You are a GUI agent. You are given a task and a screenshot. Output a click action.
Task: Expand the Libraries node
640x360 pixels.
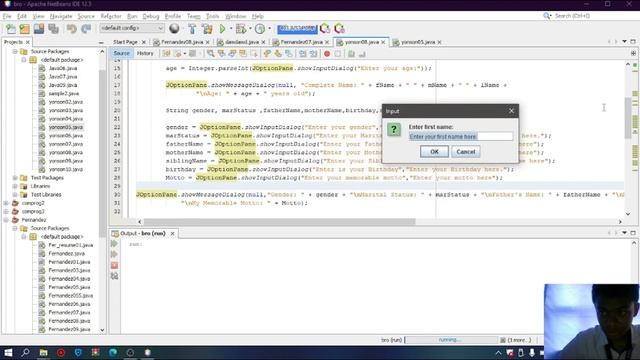click(15, 186)
